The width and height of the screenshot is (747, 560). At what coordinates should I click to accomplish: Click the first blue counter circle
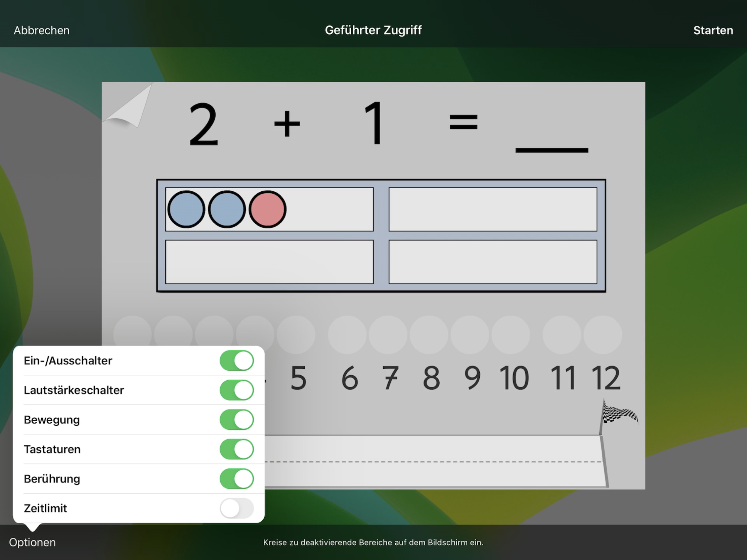coord(186,209)
